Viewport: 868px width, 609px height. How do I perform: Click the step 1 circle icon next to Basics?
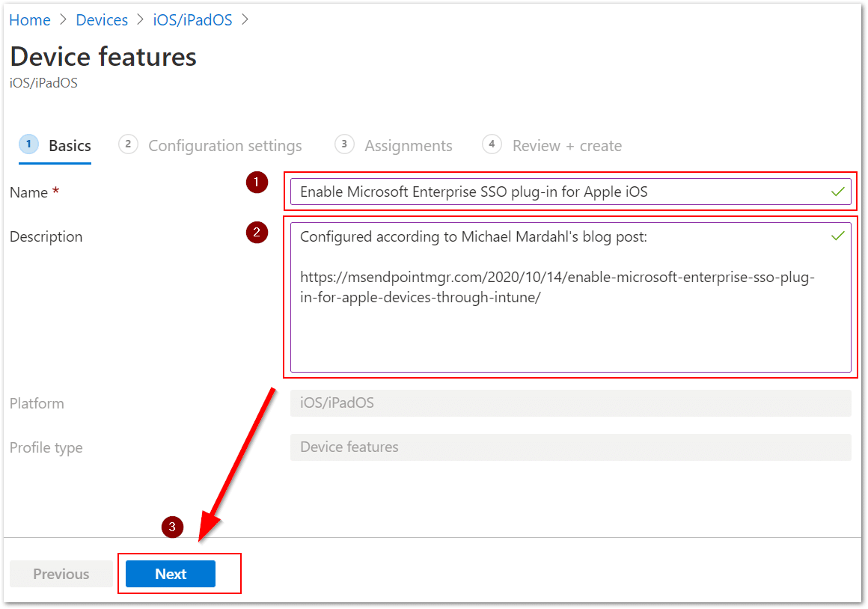point(28,144)
